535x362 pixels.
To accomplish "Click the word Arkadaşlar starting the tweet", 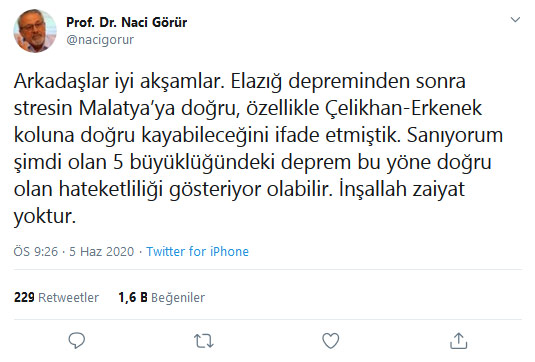I will pyautogui.click(x=61, y=81).
